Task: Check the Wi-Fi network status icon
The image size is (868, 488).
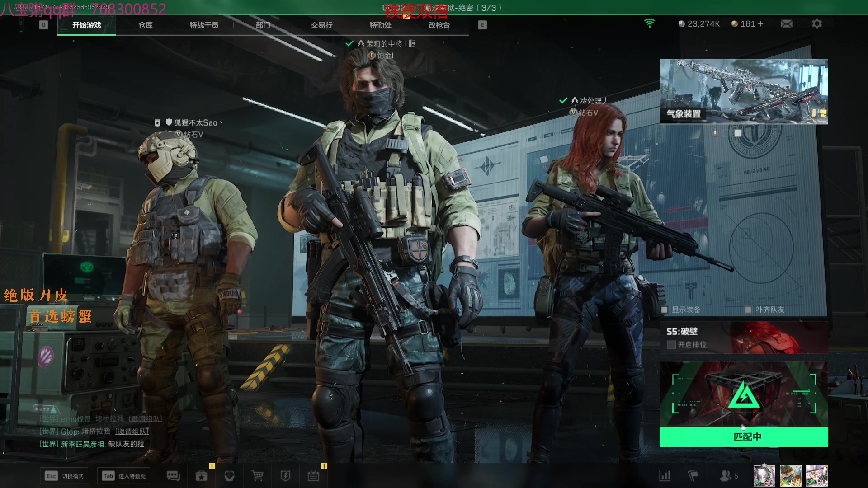Action: click(650, 23)
